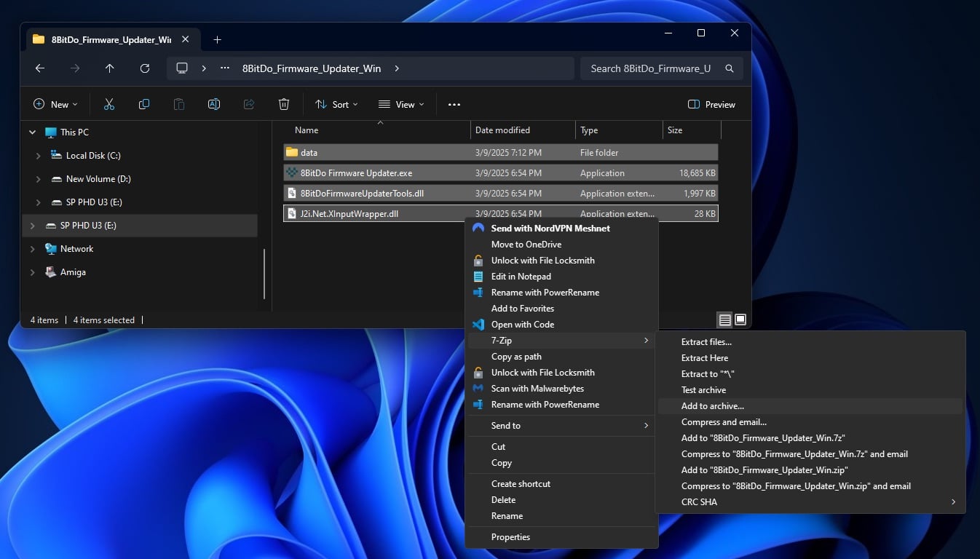
Task: Select Add to "8BitDo_Firmware_Updater_Win.zip"
Action: (810, 470)
